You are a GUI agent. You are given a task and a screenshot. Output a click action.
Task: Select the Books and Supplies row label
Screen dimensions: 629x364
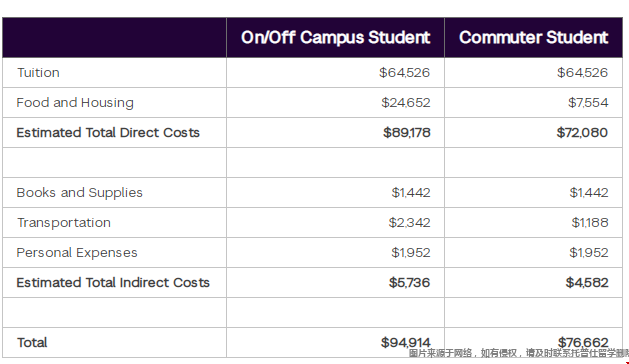click(x=79, y=193)
